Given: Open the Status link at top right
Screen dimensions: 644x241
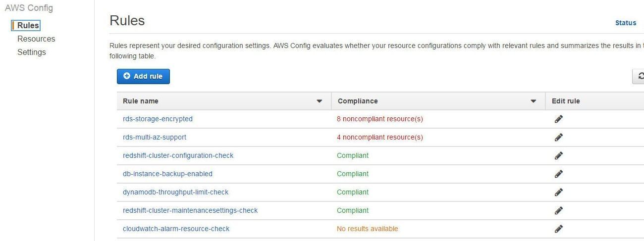Looking at the screenshot, I should (x=626, y=23).
